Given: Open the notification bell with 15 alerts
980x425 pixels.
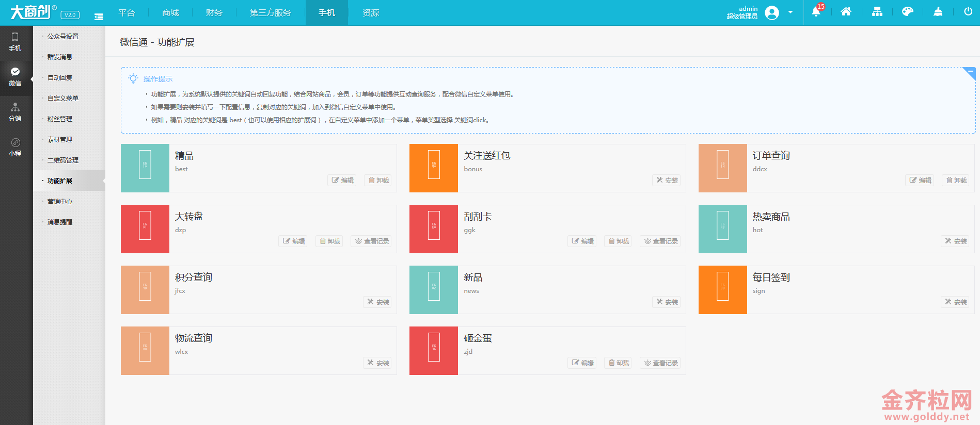Looking at the screenshot, I should coord(816,11).
